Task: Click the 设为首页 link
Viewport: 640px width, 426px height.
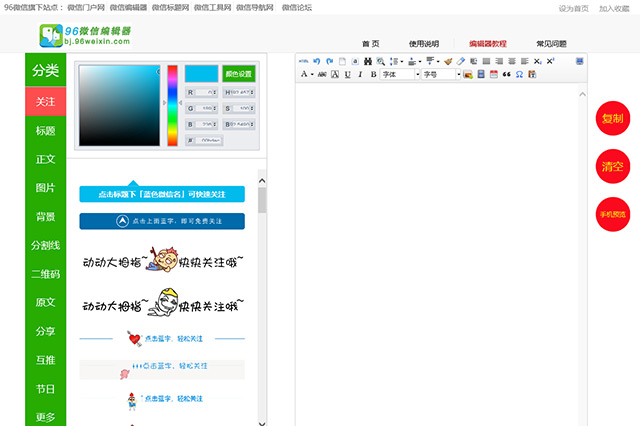Action: 573,9
